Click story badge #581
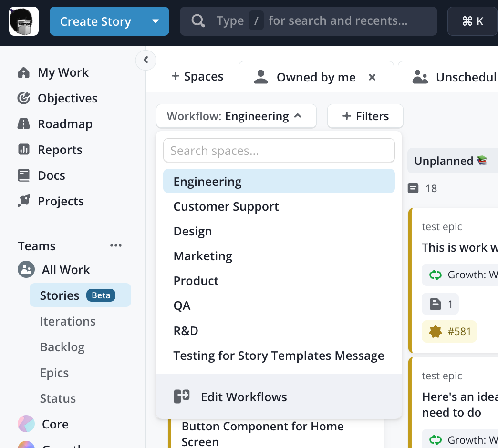 point(449,332)
